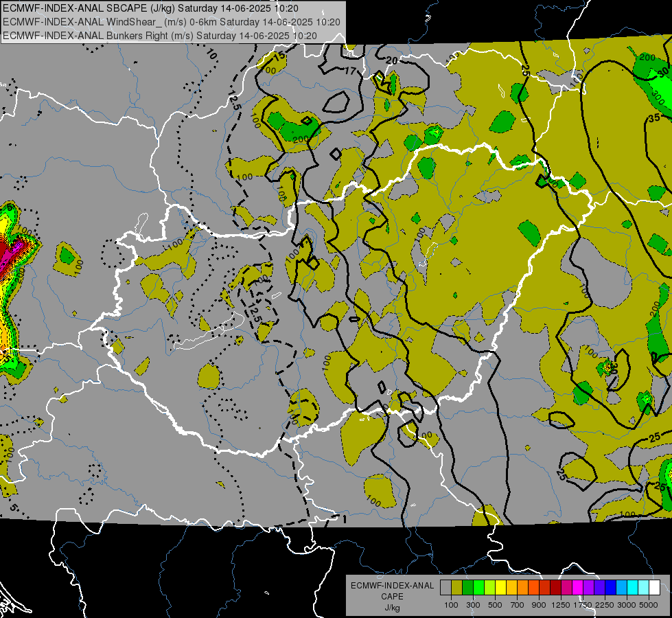672x618 pixels.
Task: Click the legend value 500
Action: coord(495,605)
